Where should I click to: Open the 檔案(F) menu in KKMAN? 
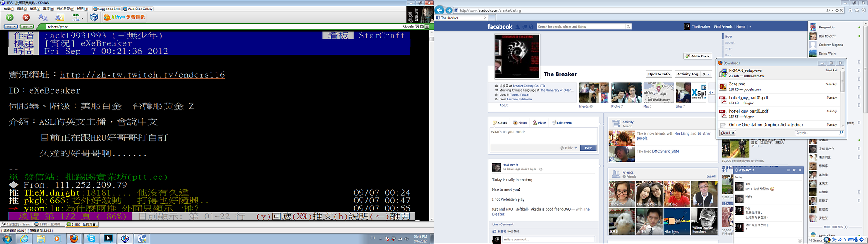click(x=9, y=9)
